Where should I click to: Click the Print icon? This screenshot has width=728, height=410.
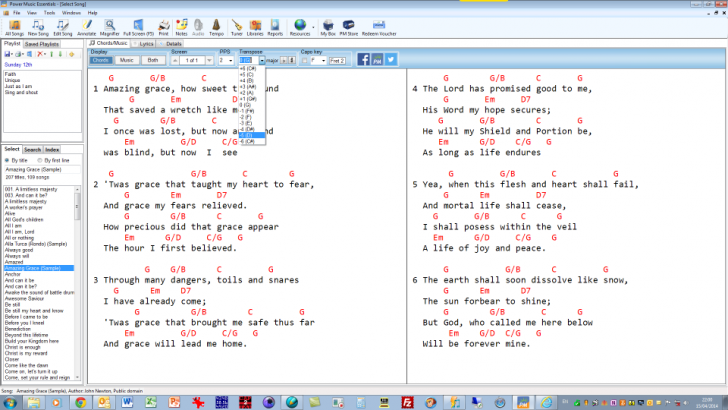pos(163,28)
